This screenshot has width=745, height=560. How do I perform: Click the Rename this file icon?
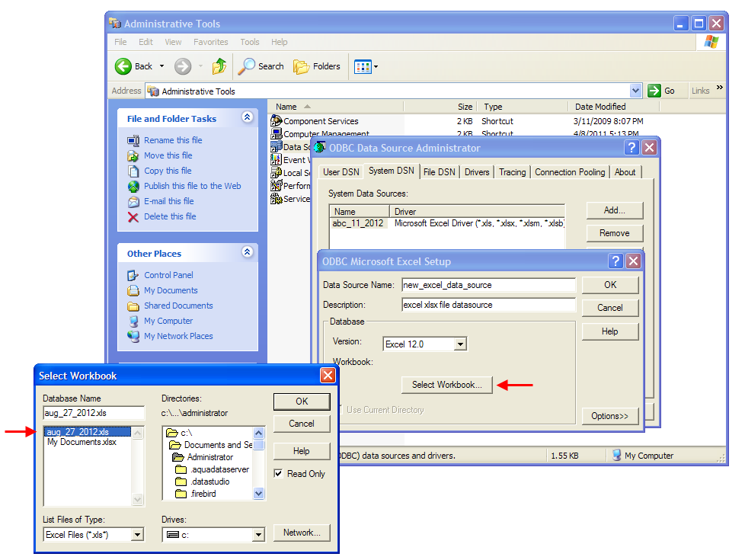133,140
